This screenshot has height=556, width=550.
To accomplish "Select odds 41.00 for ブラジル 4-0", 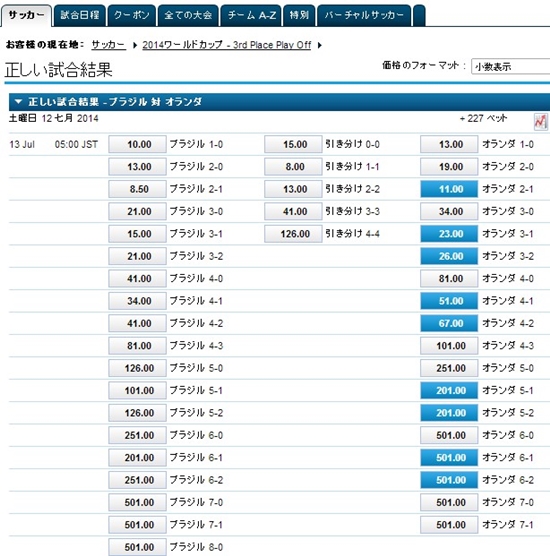I will tap(138, 278).
